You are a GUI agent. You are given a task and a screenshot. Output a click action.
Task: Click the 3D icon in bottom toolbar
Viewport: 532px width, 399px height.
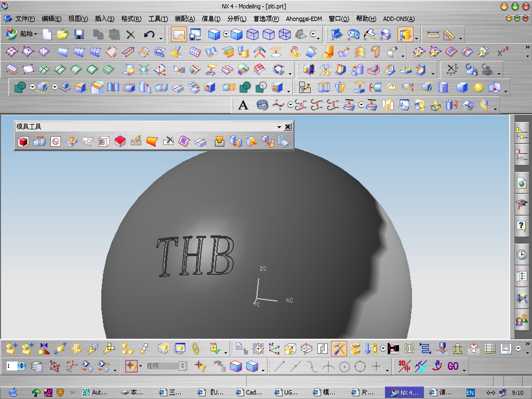404,366
